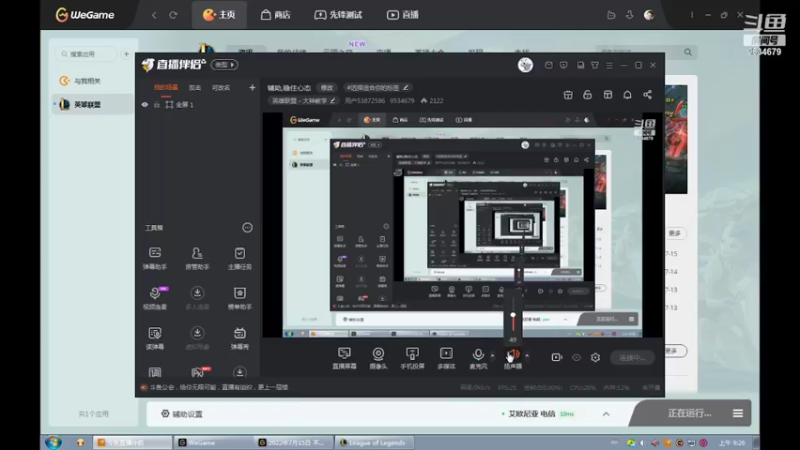The width and height of the screenshot is (800, 450).
Task: Open the 读弹幕 read-danmaku tool
Action: (x=155, y=338)
